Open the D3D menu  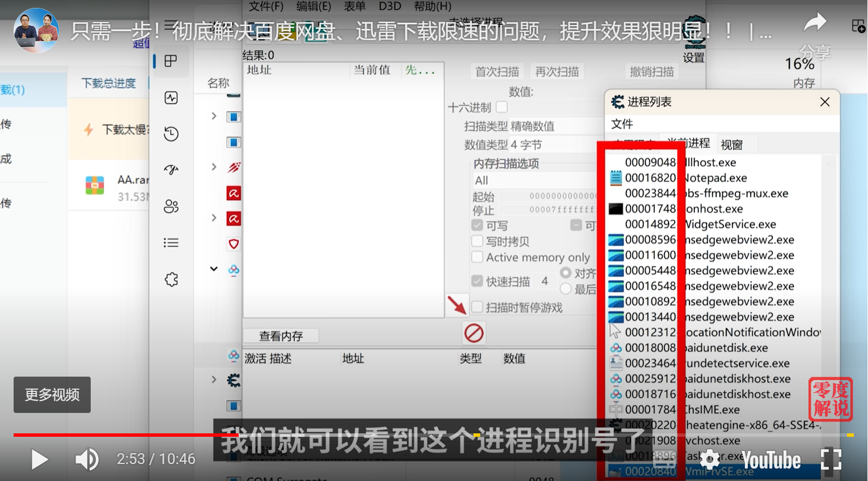[390, 6]
